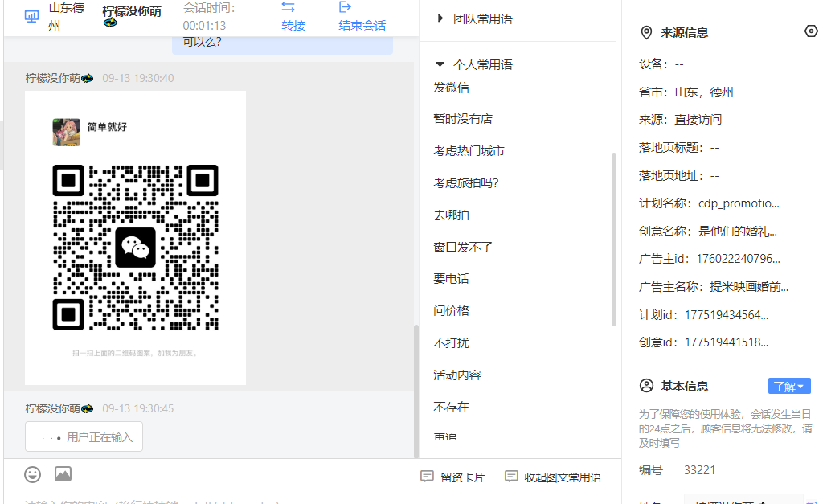The height and width of the screenshot is (504, 827).
Task: Open the emoji smiley picker
Action: (x=33, y=474)
